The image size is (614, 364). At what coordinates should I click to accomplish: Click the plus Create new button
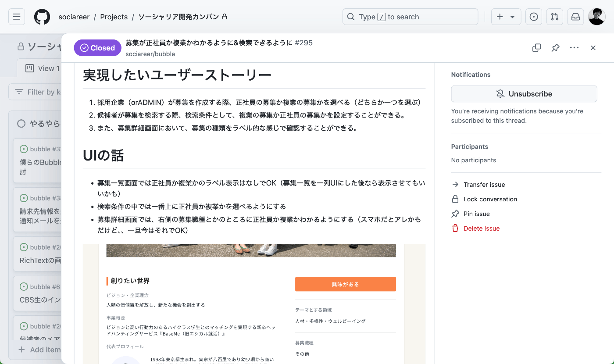tap(500, 17)
